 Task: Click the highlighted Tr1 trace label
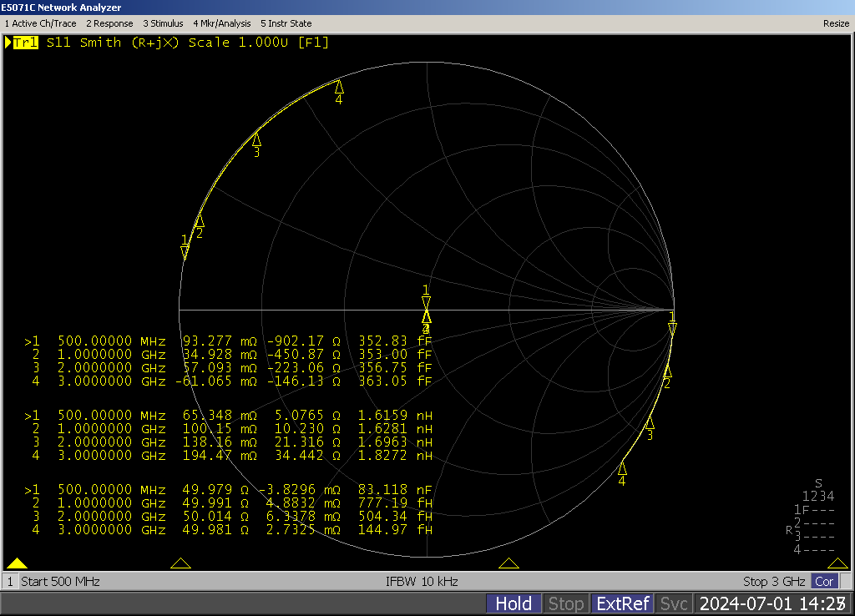pyautogui.click(x=25, y=43)
